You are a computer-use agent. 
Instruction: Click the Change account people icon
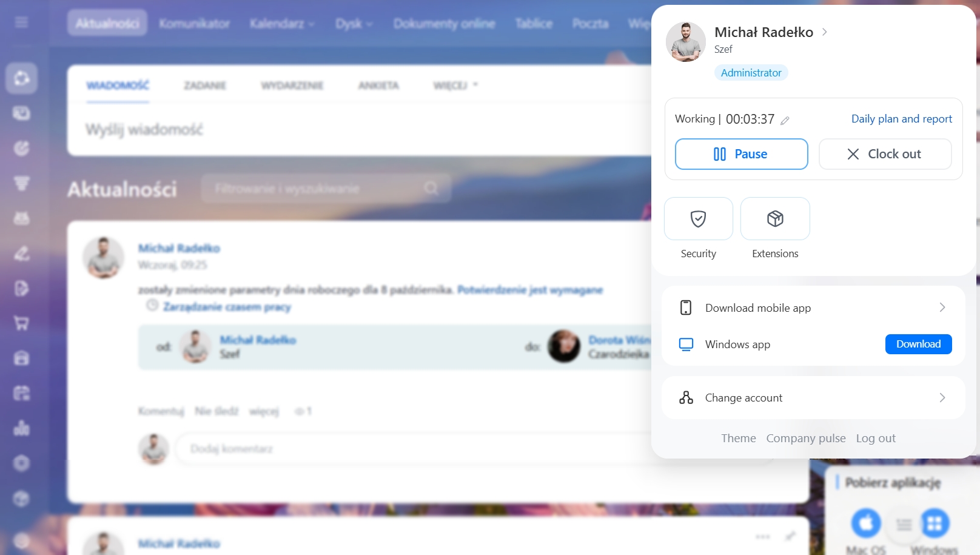click(686, 398)
